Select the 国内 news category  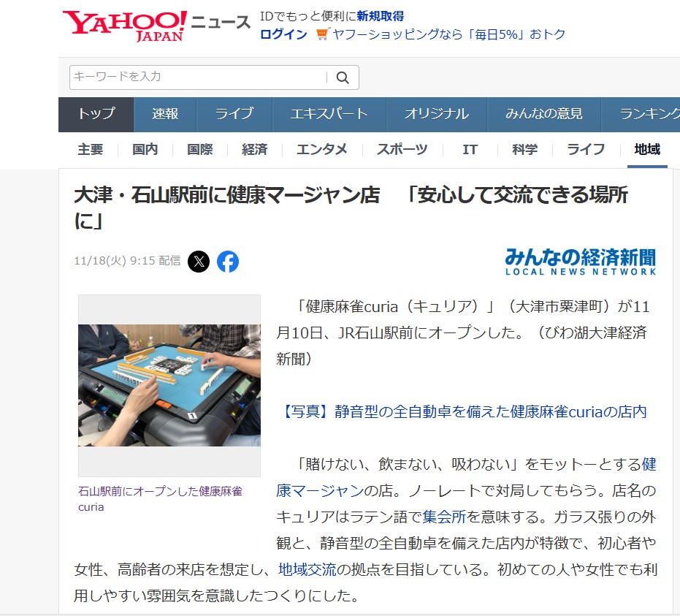[x=145, y=149]
